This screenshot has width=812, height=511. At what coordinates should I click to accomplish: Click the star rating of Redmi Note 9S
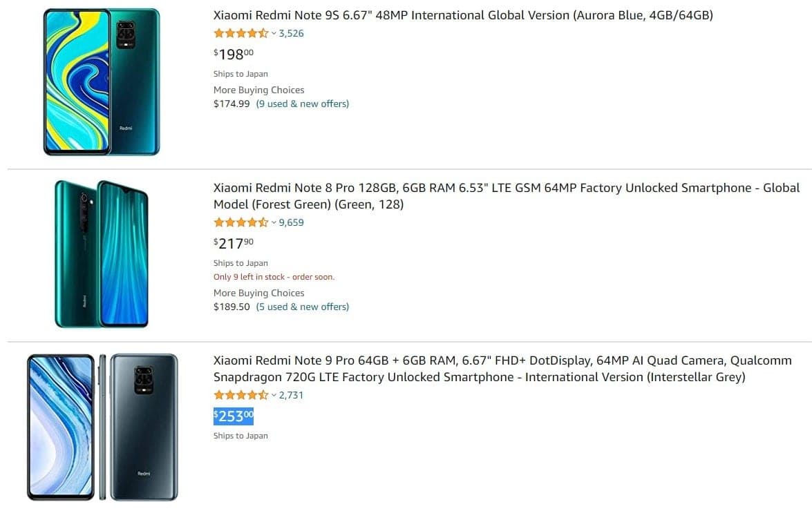(240, 33)
